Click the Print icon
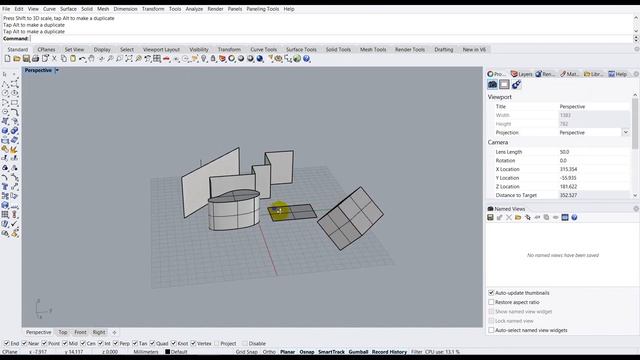 pyautogui.click(x=36, y=59)
